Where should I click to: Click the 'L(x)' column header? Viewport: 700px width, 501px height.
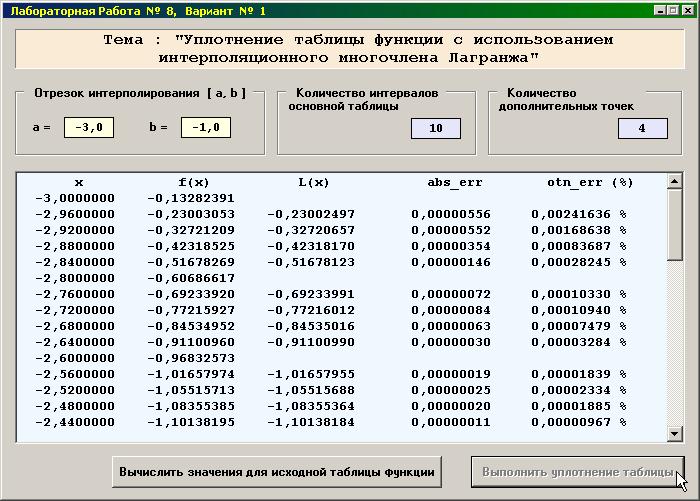pos(313,183)
